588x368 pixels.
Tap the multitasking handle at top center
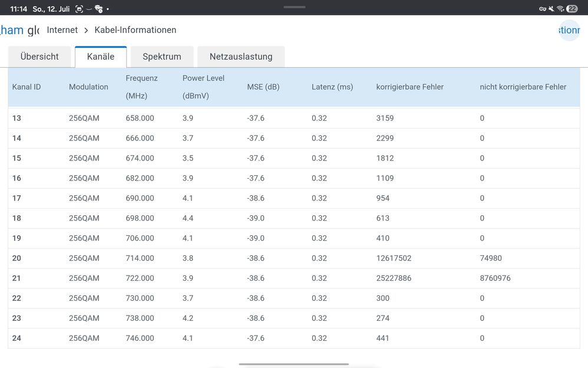295,6
